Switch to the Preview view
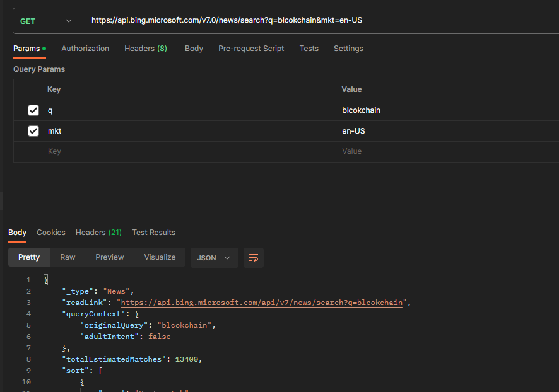Image resolution: width=559 pixels, height=392 pixels. (x=109, y=257)
